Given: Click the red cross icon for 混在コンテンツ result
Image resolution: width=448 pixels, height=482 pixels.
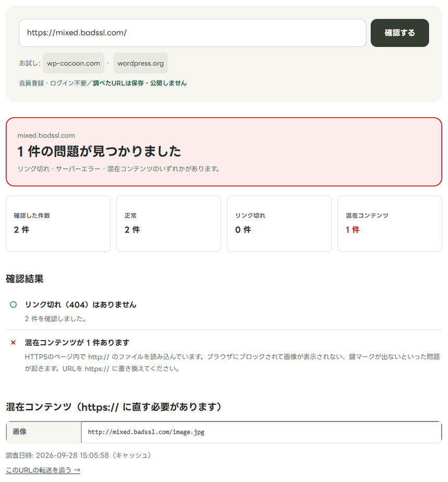Looking at the screenshot, I should coord(13,342).
